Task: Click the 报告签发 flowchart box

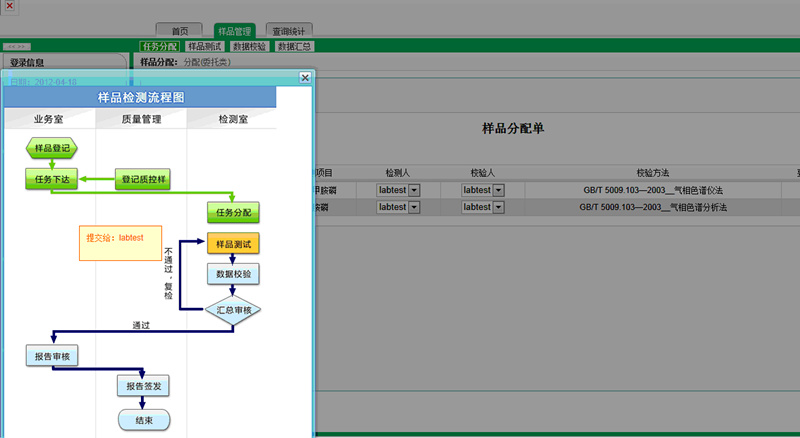Action: (x=144, y=386)
